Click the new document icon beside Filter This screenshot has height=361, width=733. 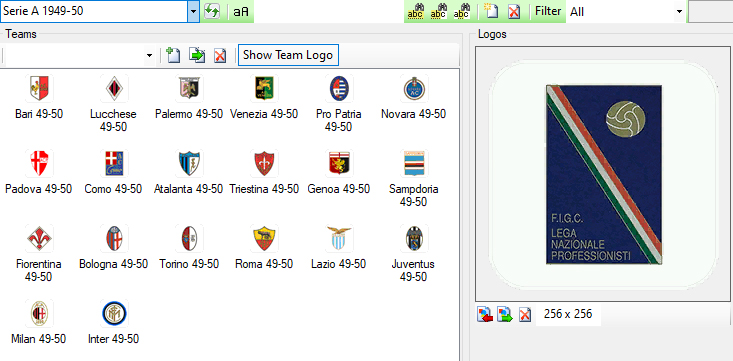491,11
